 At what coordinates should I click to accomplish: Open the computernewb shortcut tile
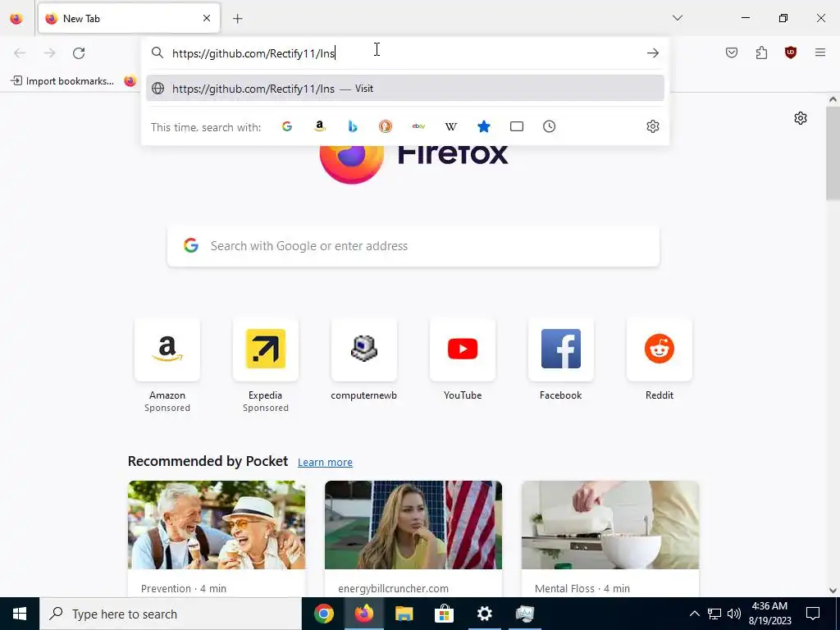(x=364, y=349)
